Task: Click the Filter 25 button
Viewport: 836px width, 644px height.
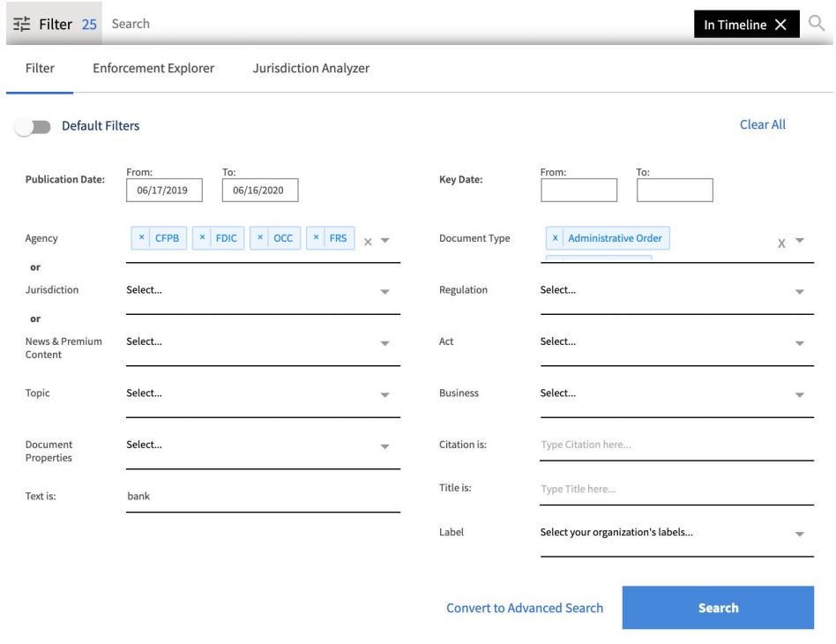Action: pos(55,24)
